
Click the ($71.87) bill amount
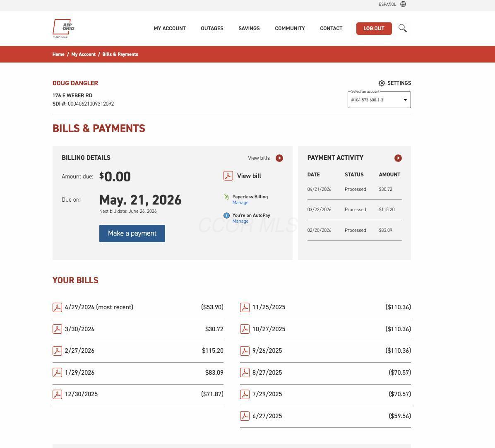click(x=212, y=394)
